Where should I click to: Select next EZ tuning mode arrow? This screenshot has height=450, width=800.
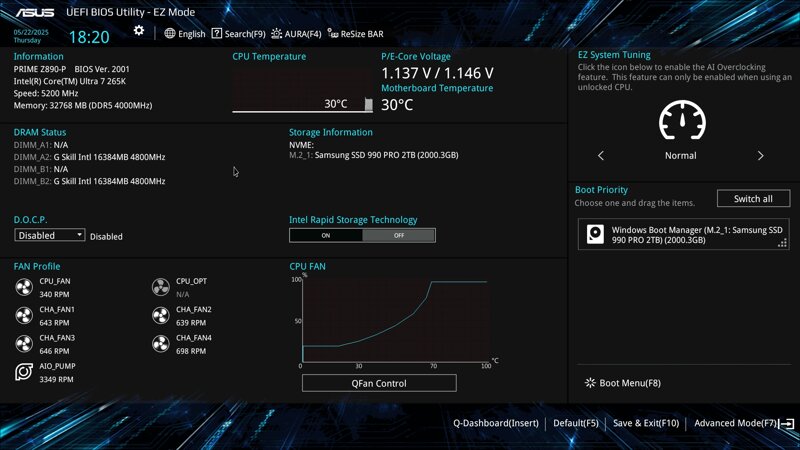point(760,156)
